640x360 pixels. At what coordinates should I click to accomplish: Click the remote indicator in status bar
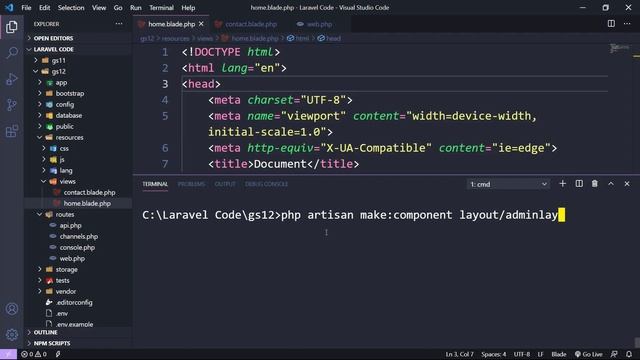8,354
